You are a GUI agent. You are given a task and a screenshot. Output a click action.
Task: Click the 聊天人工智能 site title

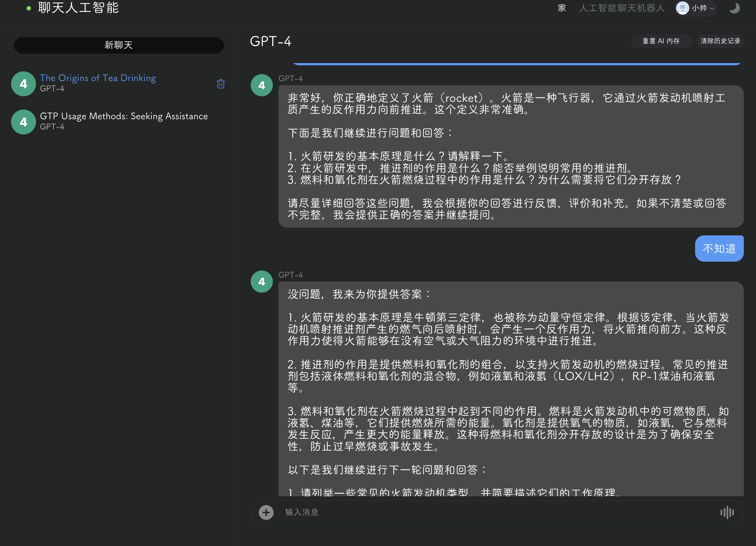(78, 8)
